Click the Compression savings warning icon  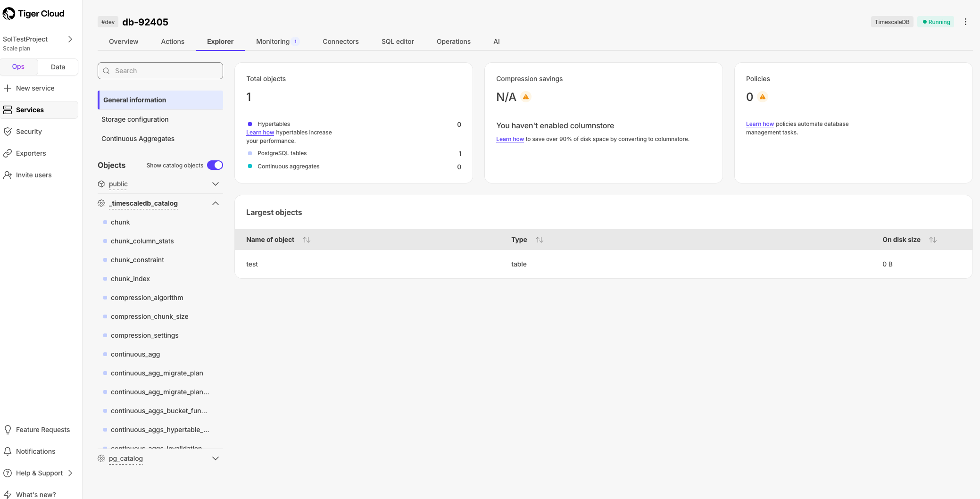526,97
